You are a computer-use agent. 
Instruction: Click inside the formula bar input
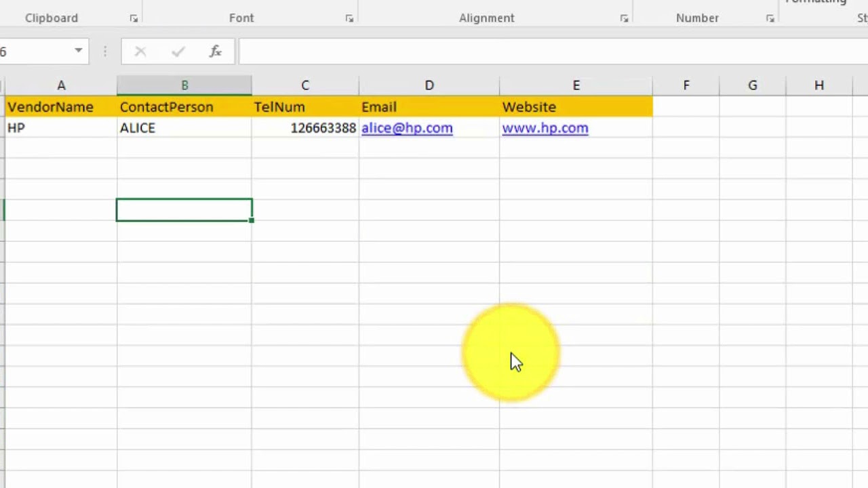coord(553,52)
